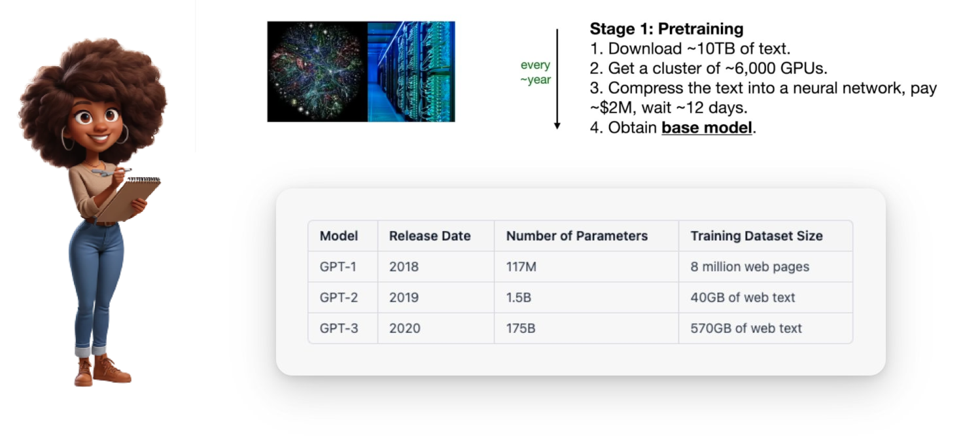The image size is (980, 439).
Task: Click the cartoon woman holding clipboard
Action: [x=98, y=209]
